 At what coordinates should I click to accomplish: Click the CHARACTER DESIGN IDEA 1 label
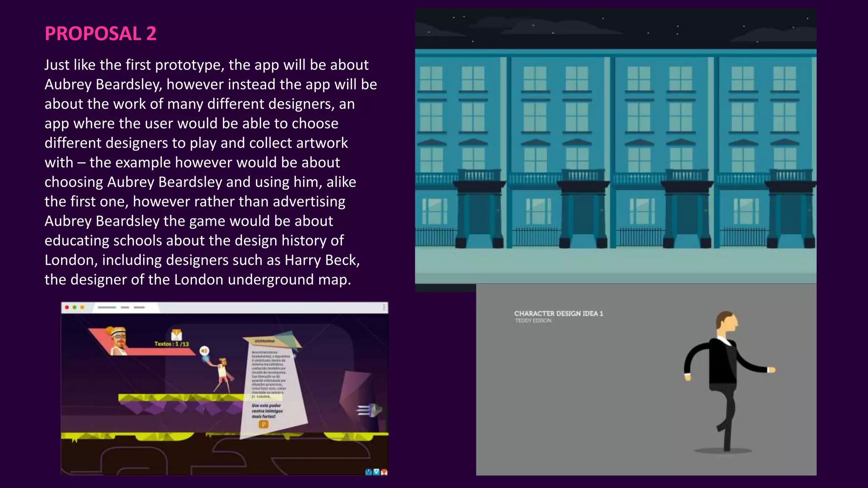[x=558, y=313]
